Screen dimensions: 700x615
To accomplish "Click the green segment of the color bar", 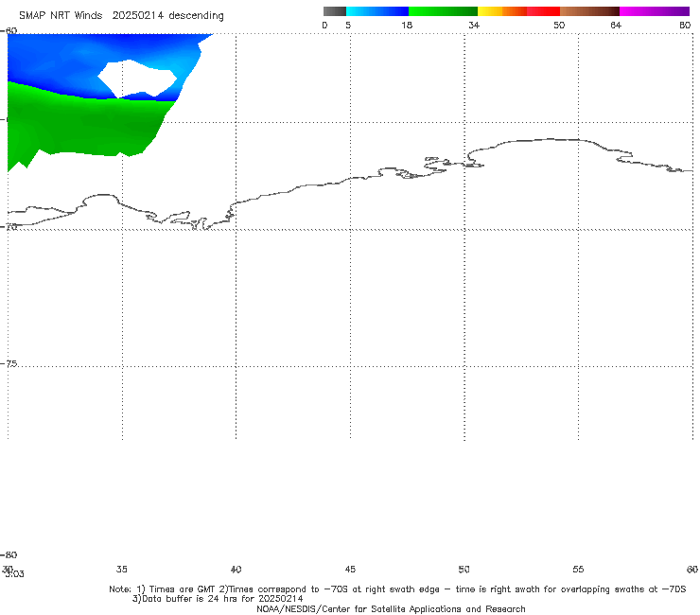I will click(443, 11).
